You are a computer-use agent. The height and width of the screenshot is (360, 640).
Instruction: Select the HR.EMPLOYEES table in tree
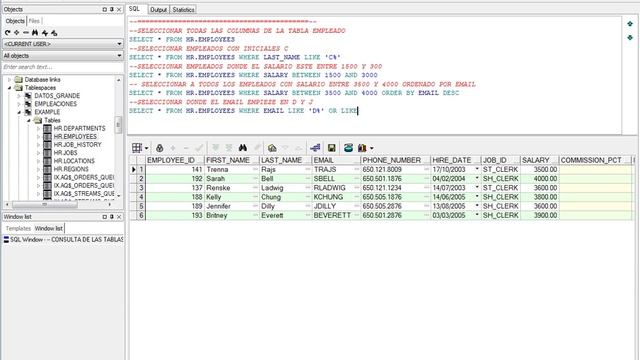point(75,137)
